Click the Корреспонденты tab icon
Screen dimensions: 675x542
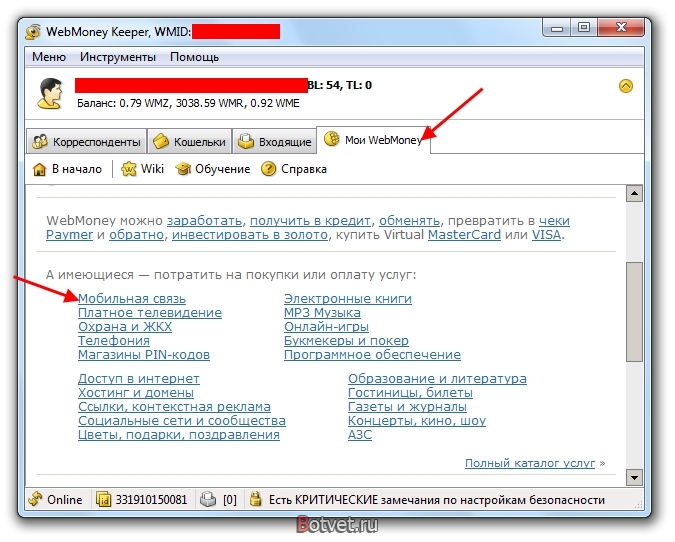(x=40, y=142)
